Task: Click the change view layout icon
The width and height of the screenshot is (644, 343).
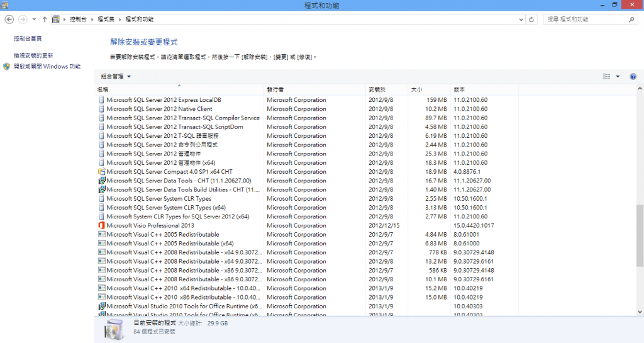Action: click(x=606, y=76)
